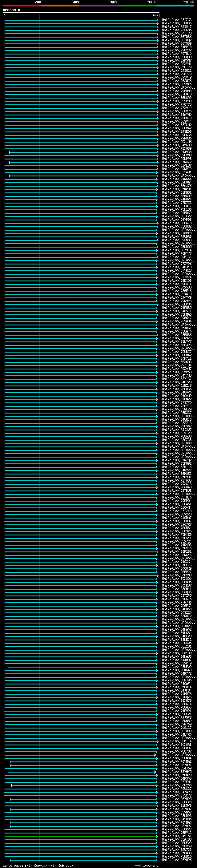197x868 pixels.
Task: Click the purple ~60% identity legend segment
Action: 99,6
